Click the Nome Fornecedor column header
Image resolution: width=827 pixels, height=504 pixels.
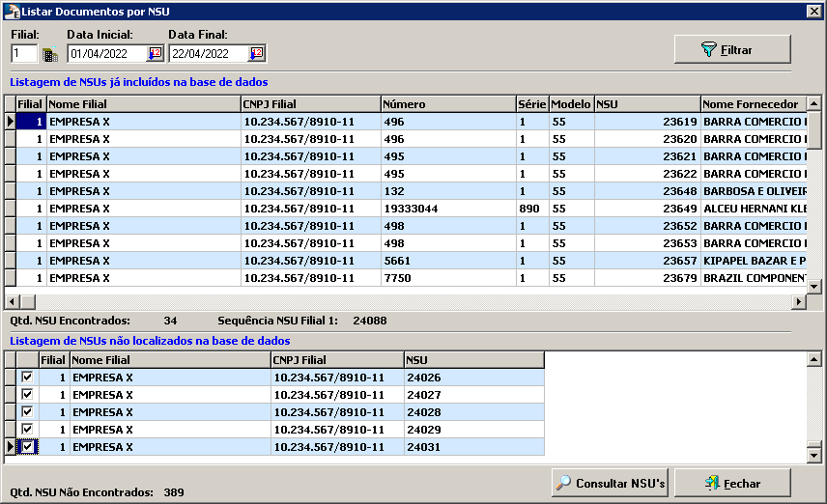click(752, 104)
